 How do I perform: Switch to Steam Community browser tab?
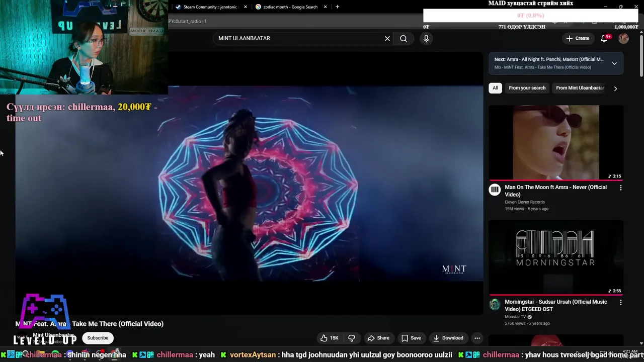(x=210, y=7)
